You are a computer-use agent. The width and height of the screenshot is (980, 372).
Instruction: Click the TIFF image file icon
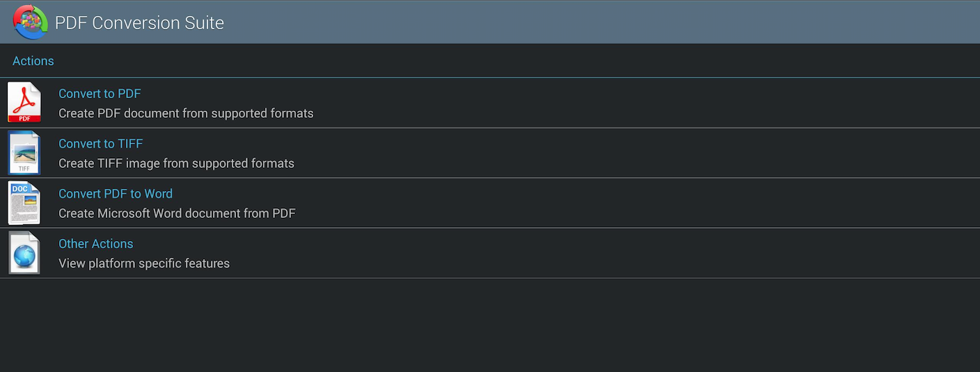point(24,153)
